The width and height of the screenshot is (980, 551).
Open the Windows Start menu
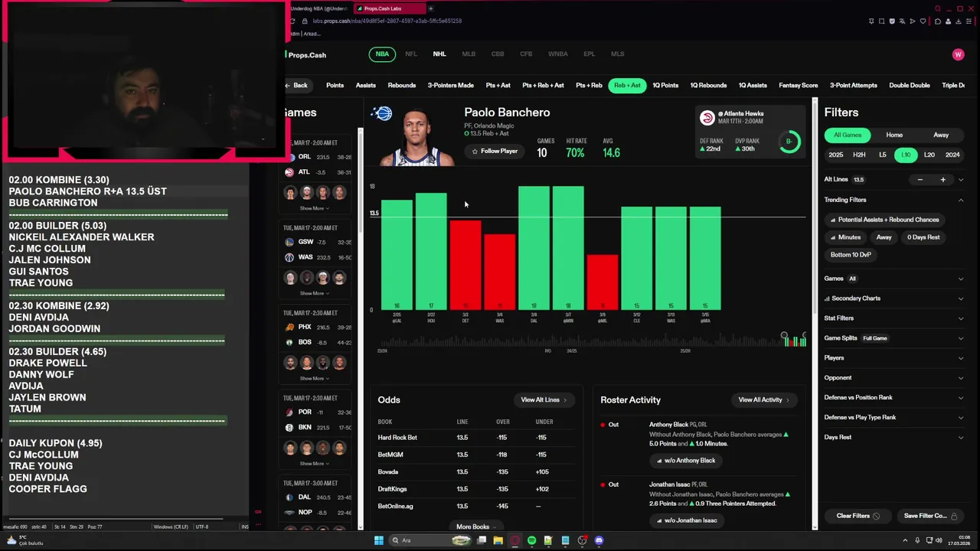coord(378,540)
